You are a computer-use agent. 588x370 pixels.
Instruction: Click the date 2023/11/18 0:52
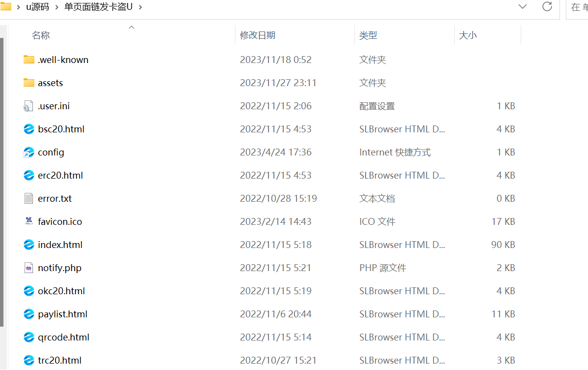coord(276,60)
